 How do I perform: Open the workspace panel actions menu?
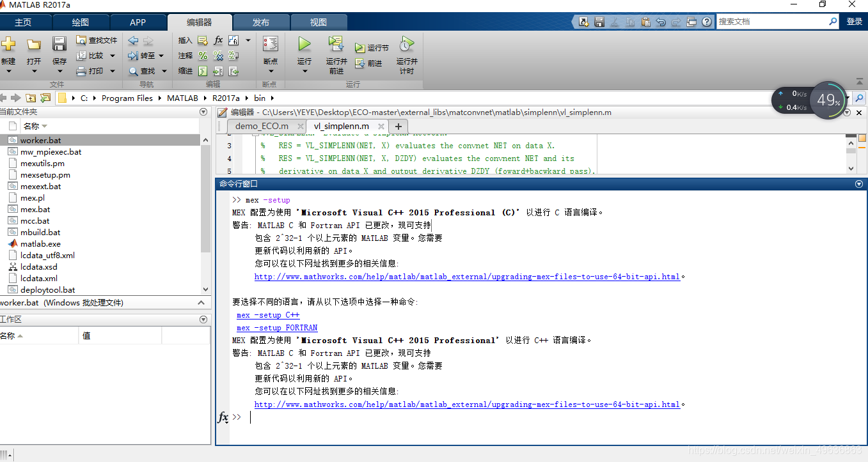click(x=203, y=320)
